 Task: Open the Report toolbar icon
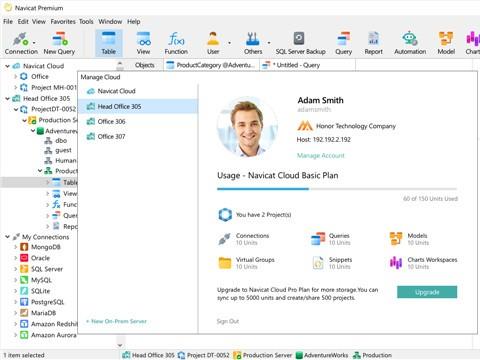click(373, 43)
